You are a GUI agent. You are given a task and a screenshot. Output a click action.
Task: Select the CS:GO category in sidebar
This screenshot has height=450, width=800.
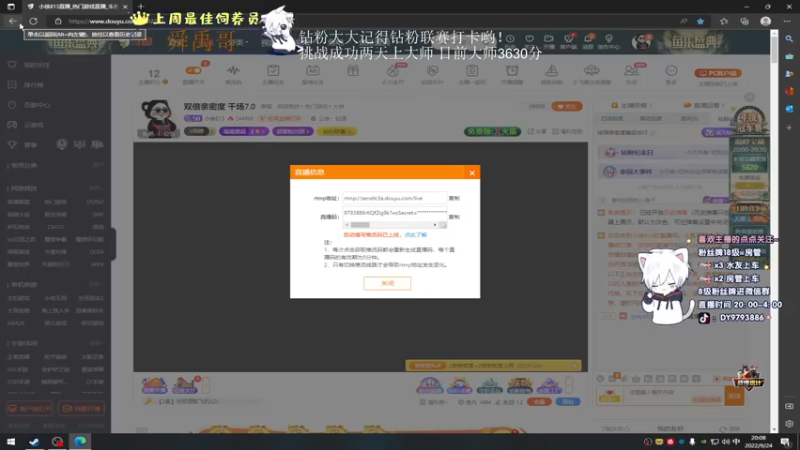pos(55,227)
